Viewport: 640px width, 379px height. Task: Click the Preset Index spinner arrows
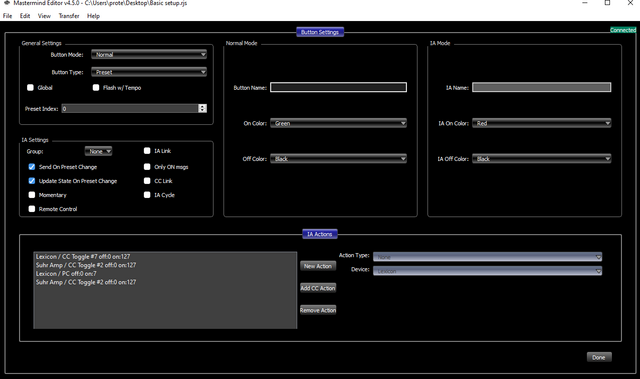[x=202, y=109]
